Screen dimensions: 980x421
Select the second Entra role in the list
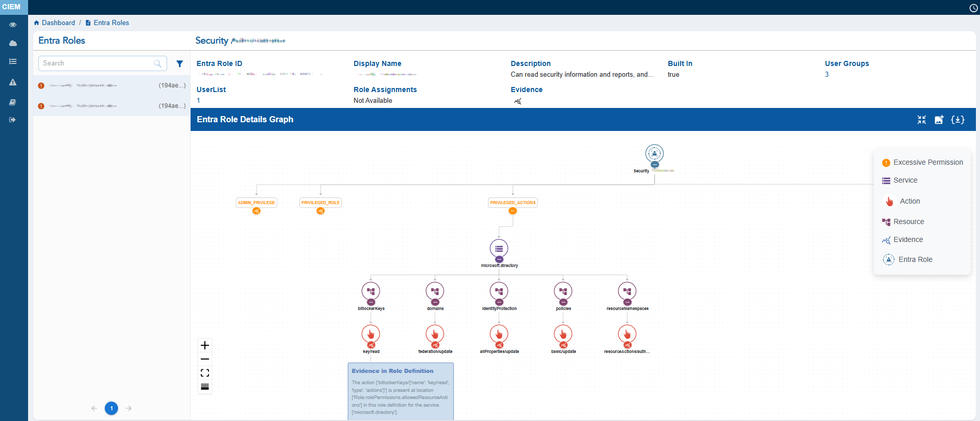111,106
